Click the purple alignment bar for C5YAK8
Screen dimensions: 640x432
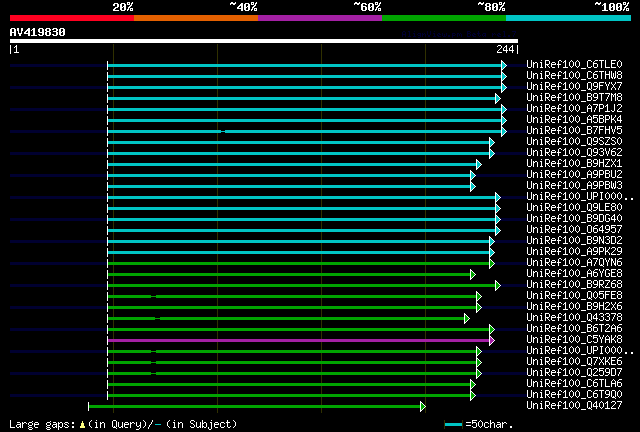[x=298, y=340]
